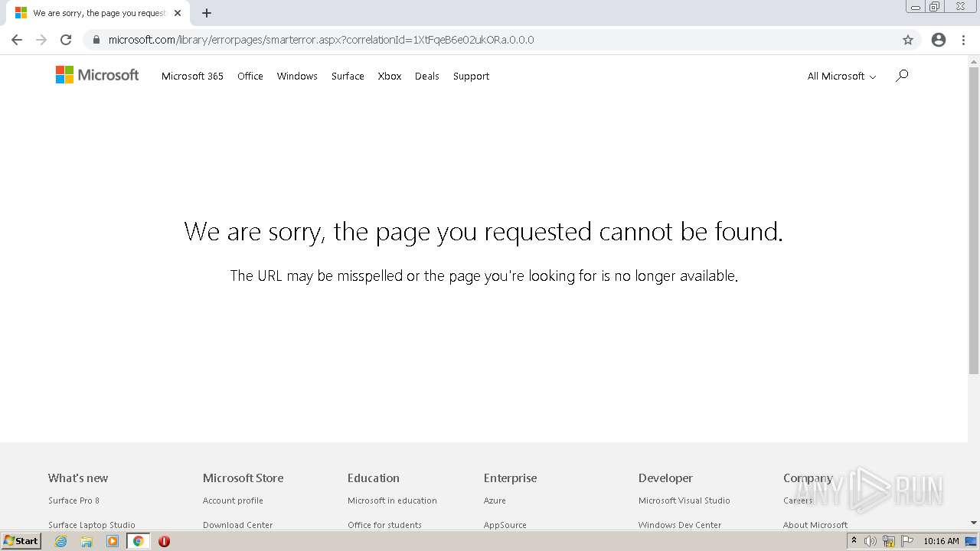The image size is (980, 551).
Task: Bookmark this page with the star icon
Action: (908, 40)
